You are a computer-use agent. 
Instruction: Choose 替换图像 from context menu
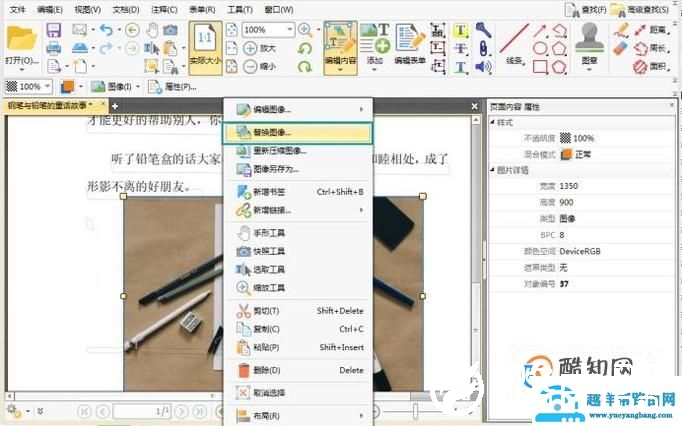click(298, 133)
